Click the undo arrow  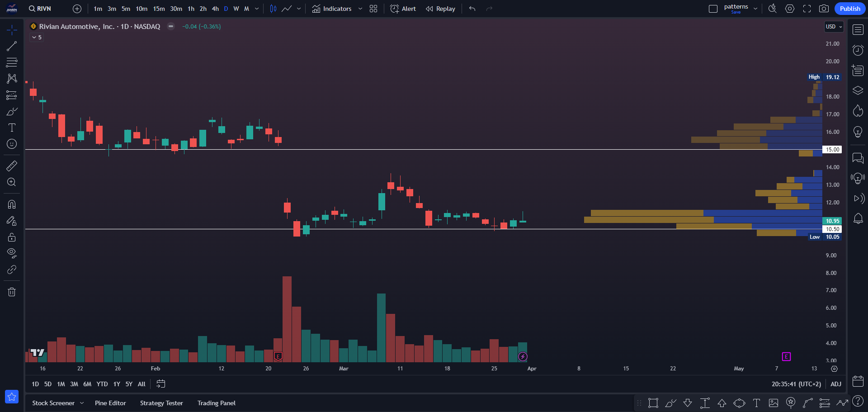472,9
